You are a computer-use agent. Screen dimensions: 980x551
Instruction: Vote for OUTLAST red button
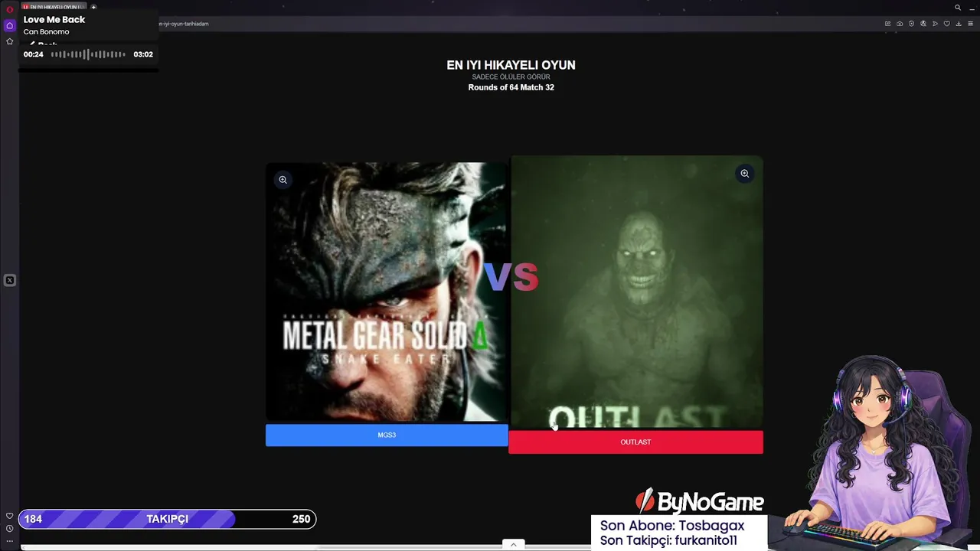click(x=635, y=442)
